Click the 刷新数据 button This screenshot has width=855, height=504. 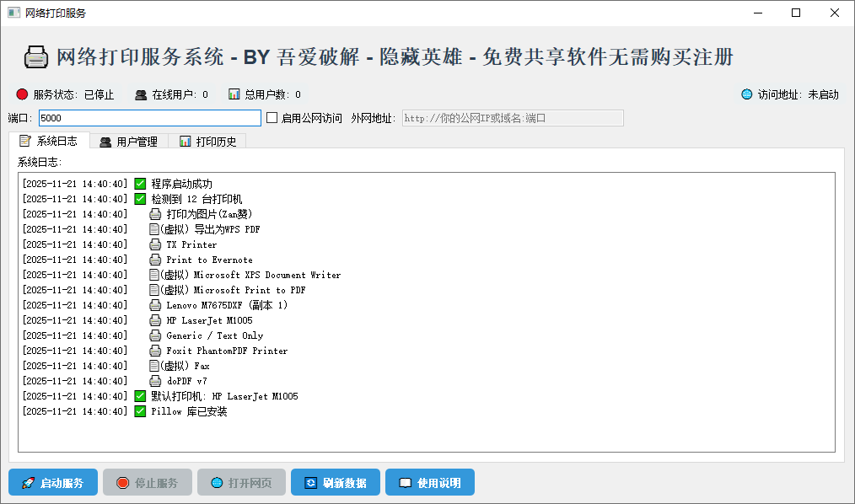(x=336, y=483)
